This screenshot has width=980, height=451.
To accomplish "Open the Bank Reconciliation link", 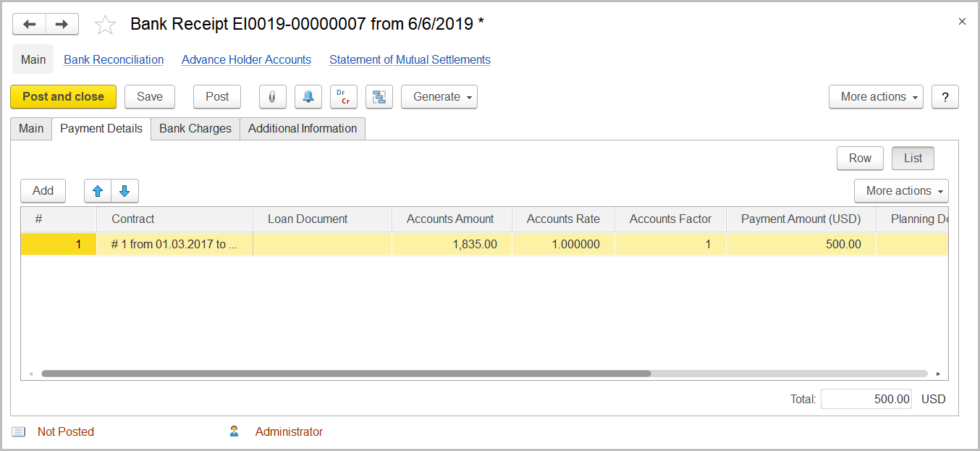I will click(x=114, y=60).
